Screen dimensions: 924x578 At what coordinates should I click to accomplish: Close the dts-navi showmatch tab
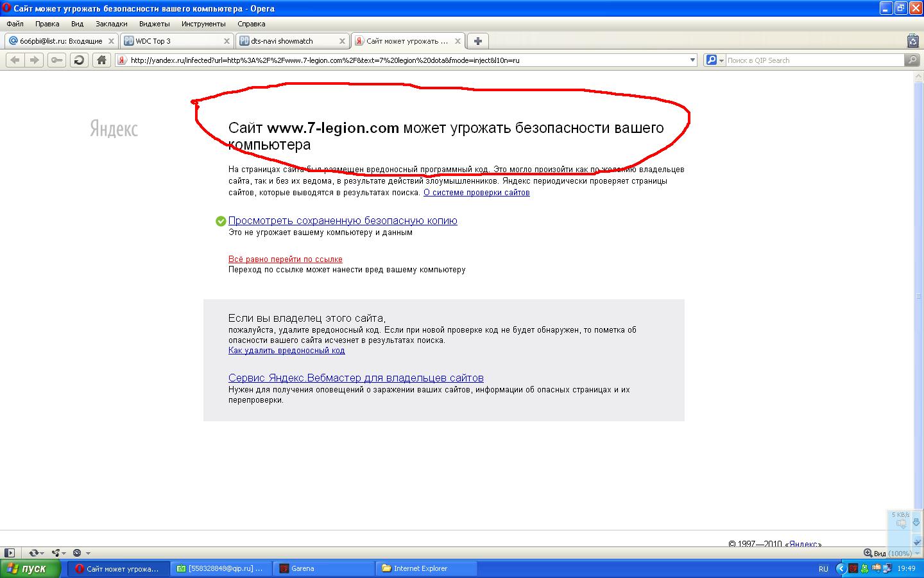click(x=342, y=41)
